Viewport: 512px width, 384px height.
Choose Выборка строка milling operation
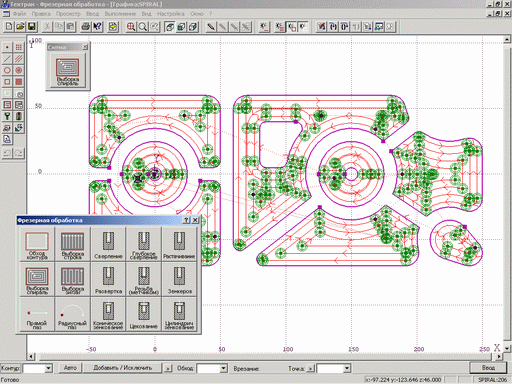point(72,244)
